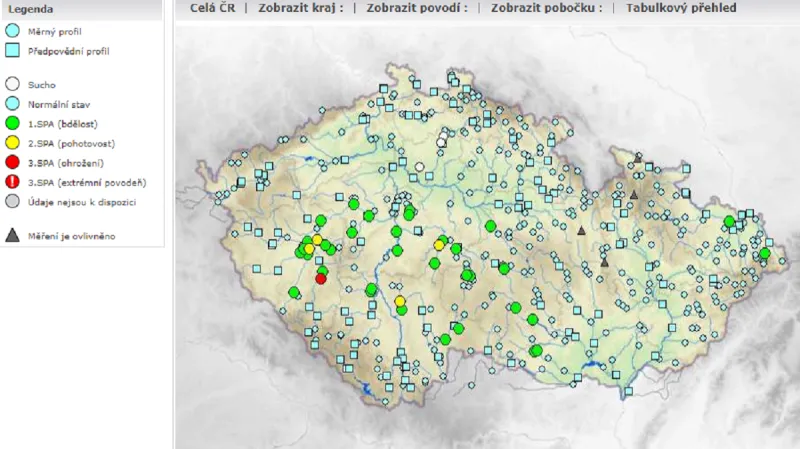The width and height of the screenshot is (800, 449).
Task: Select the southernmost gray triangle map marker
Action: [605, 263]
